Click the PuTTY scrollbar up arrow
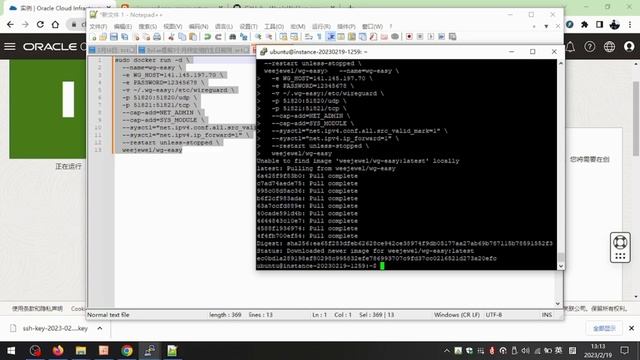The height and width of the screenshot is (360, 640). [x=560, y=63]
